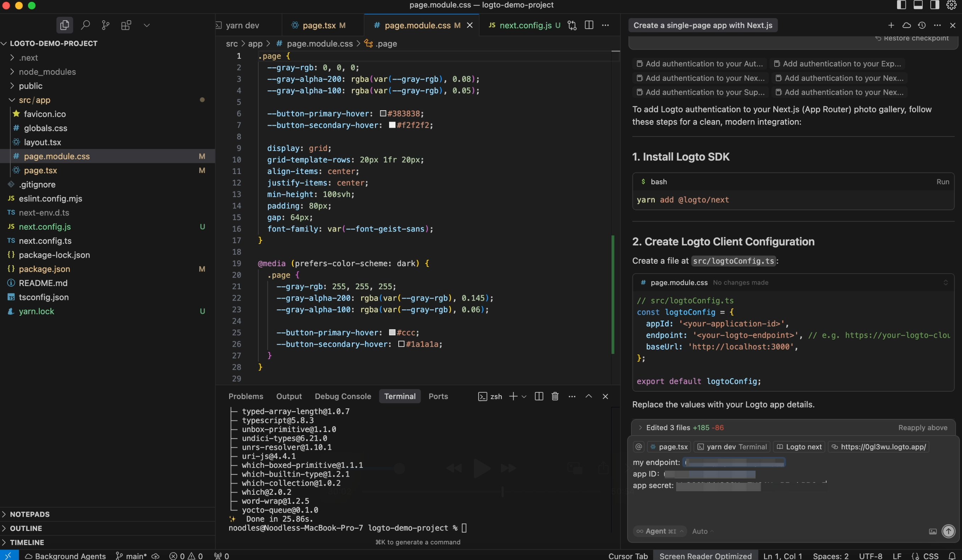Image resolution: width=962 pixels, height=560 pixels.
Task: Open package.json in the file tree
Action: point(44,269)
